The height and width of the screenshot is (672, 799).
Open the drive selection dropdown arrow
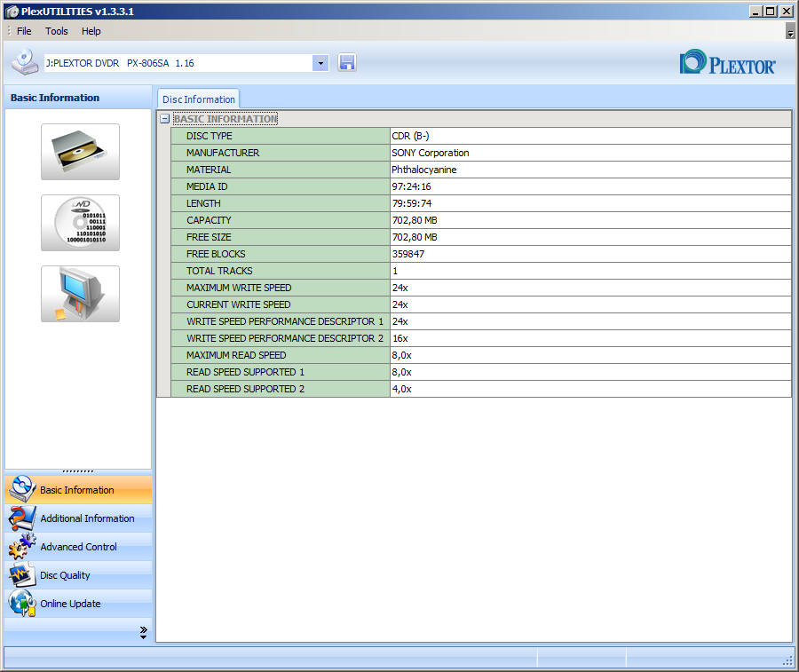(x=320, y=63)
